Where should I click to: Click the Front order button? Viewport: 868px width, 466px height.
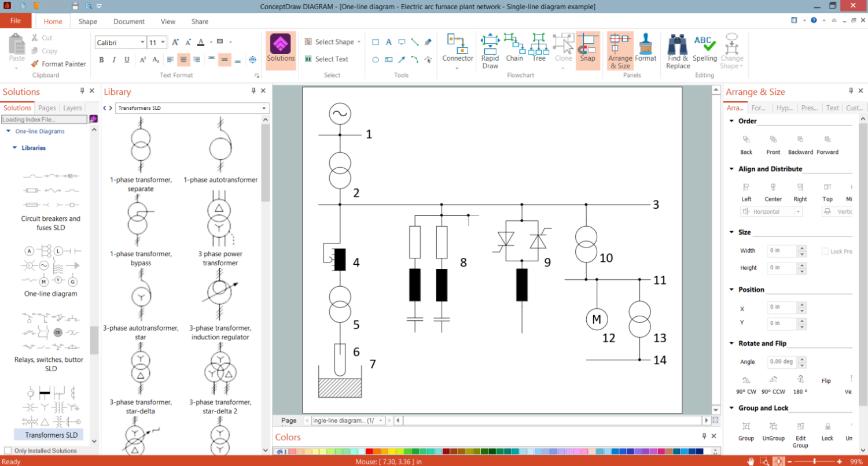click(x=773, y=145)
